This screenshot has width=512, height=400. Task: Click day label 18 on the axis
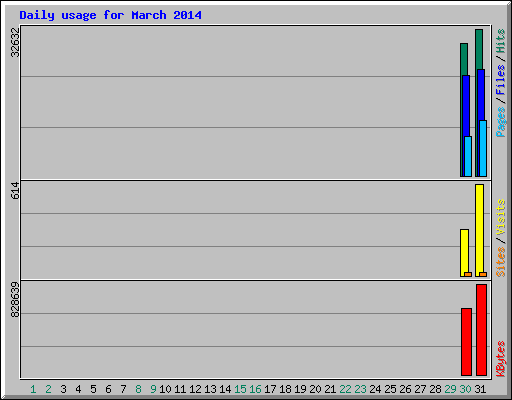pyautogui.click(x=285, y=389)
